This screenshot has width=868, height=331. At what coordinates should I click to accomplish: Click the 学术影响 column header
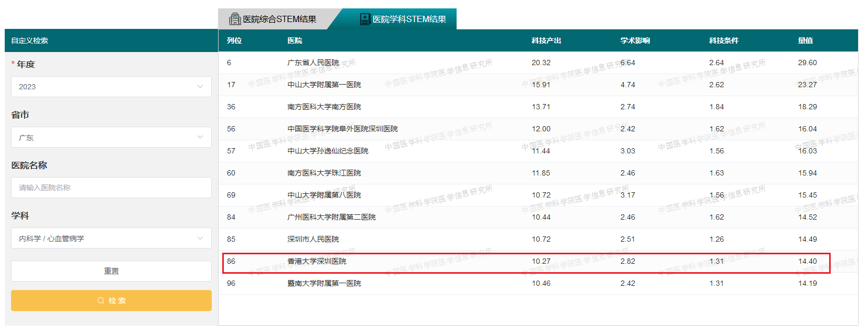[x=635, y=40]
